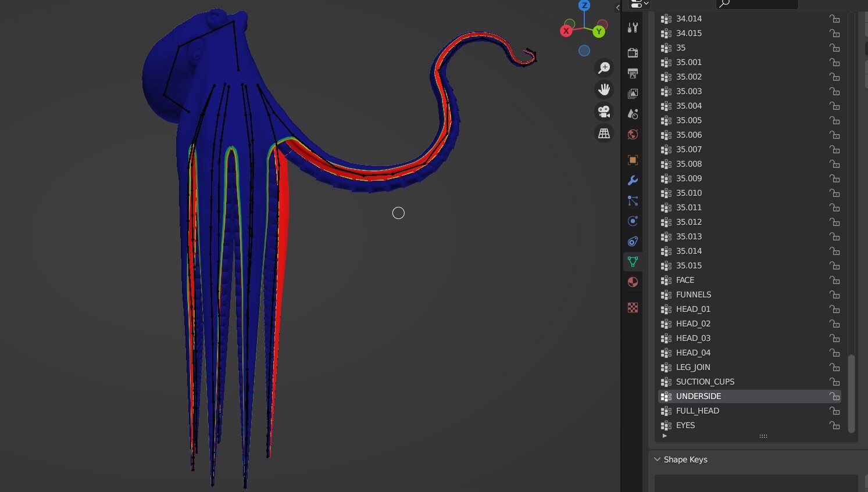Open the World properties tab
This screenshot has height=492, width=868.
click(x=633, y=135)
